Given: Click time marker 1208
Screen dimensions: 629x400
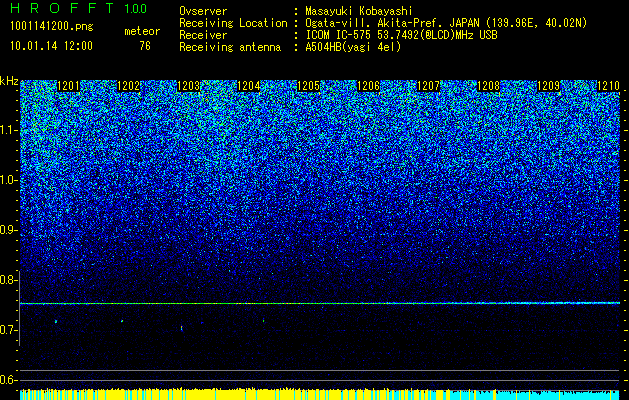Looking at the screenshot, I should coord(489,86).
